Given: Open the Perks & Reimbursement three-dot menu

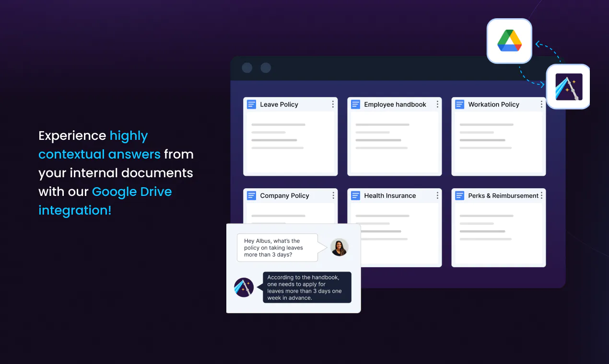Looking at the screenshot, I should tap(541, 195).
